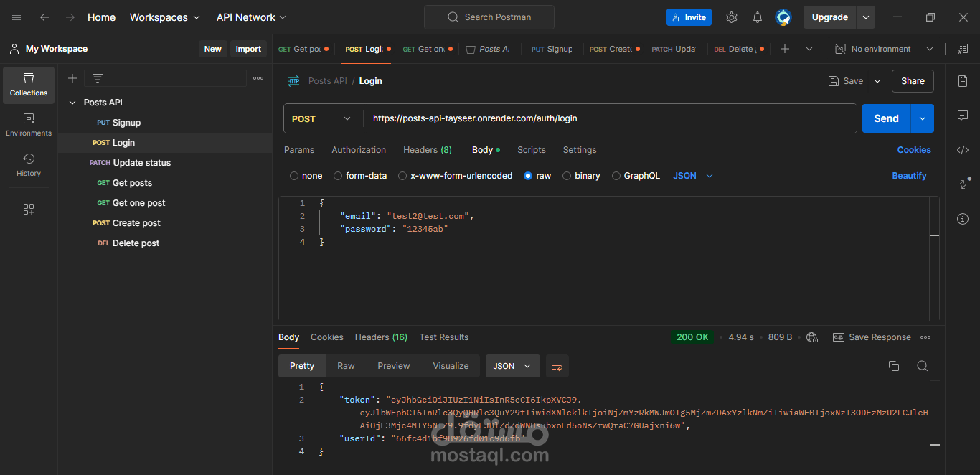Screen dimensions: 980x475
Task: Click the blue Send button
Action: point(886,118)
